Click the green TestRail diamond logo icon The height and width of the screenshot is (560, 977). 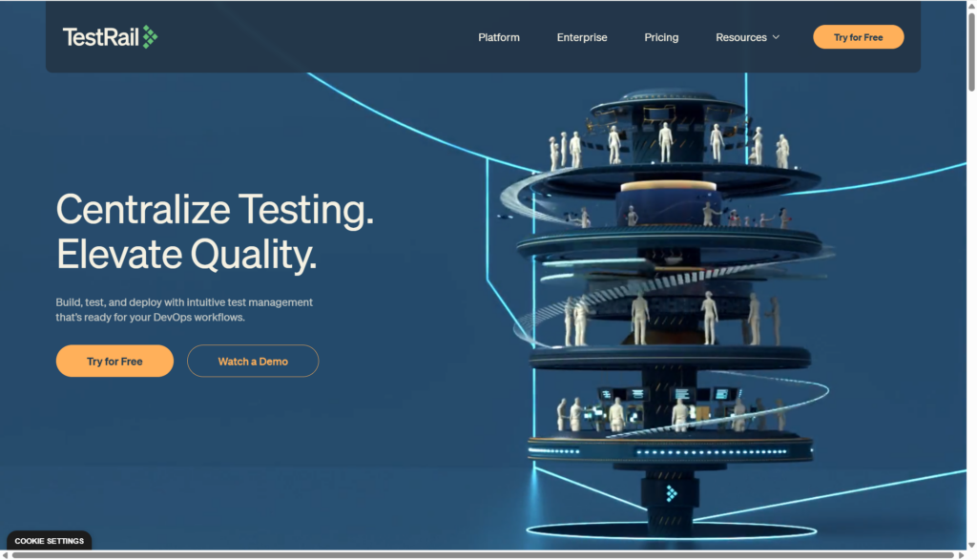[150, 37]
